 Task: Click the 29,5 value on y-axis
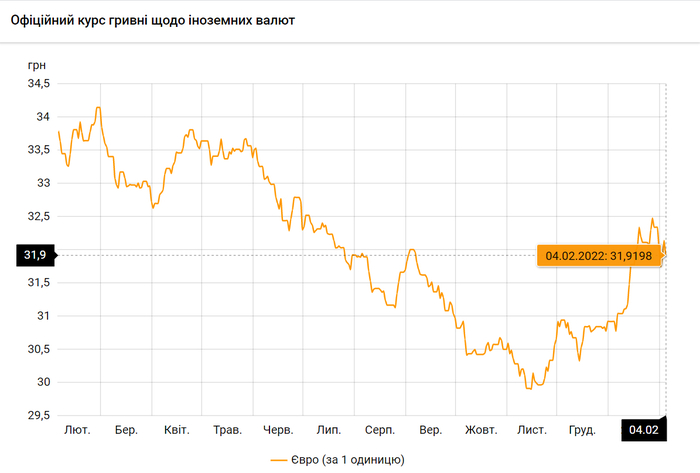tap(38, 415)
